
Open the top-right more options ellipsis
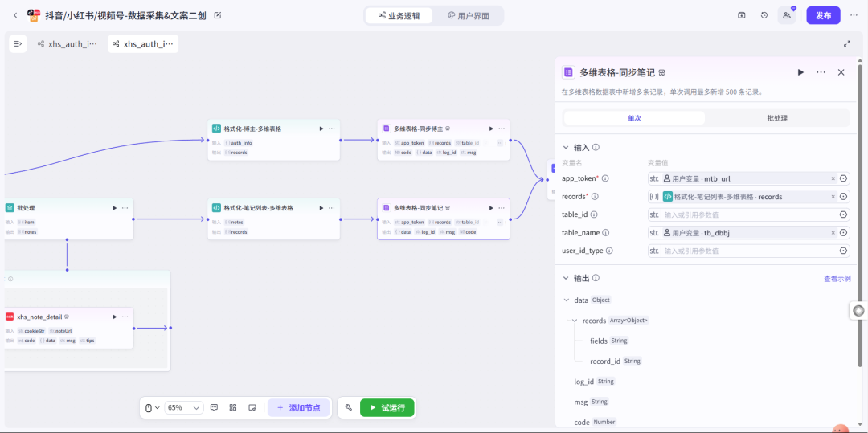pyautogui.click(x=854, y=15)
